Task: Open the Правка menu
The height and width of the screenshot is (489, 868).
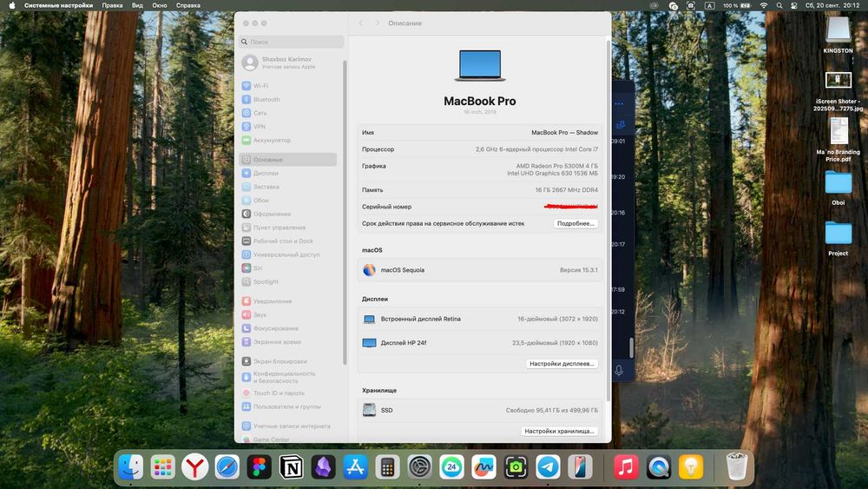Action: tap(112, 5)
